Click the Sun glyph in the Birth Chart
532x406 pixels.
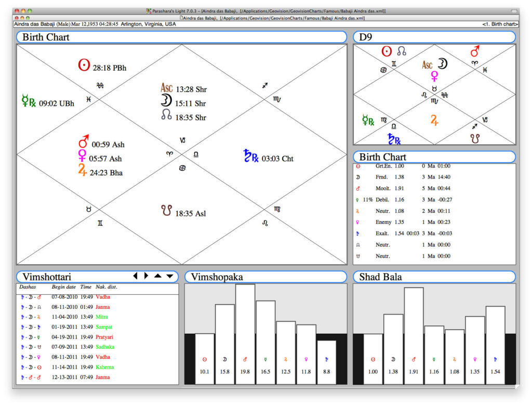(x=84, y=64)
